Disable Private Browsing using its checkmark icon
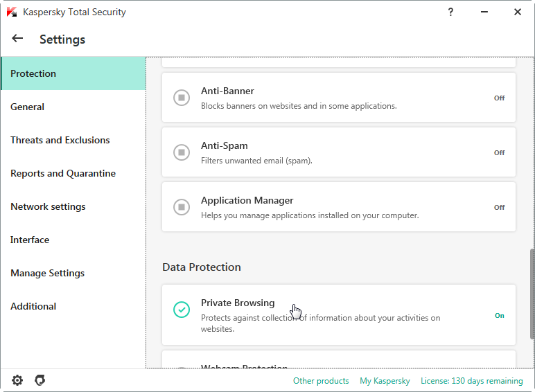 pos(182,310)
